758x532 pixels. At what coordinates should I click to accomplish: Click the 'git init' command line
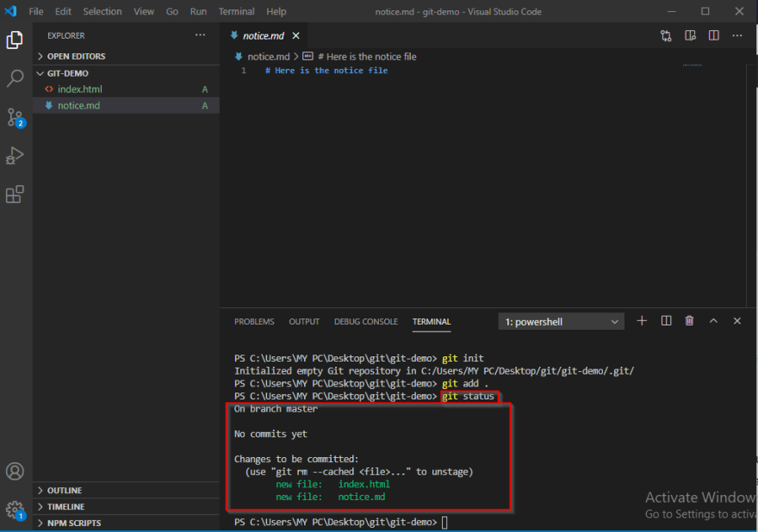[358, 358]
